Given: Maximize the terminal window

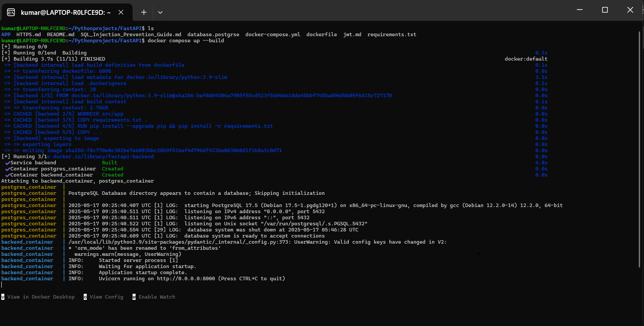Looking at the screenshot, I should 605,10.
